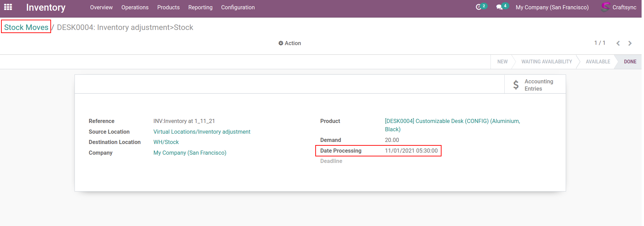Open the Operations menu
The image size is (644, 226).
coord(135,7)
